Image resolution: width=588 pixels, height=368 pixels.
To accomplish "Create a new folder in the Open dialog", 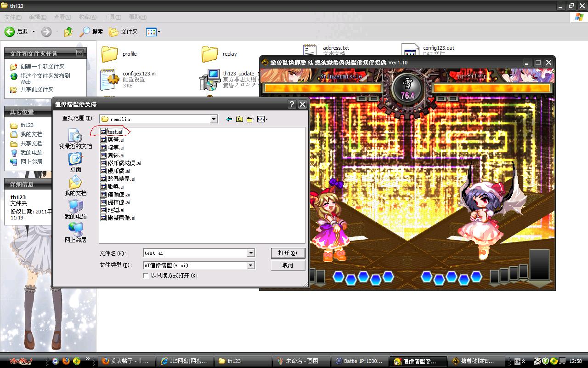I will [250, 119].
